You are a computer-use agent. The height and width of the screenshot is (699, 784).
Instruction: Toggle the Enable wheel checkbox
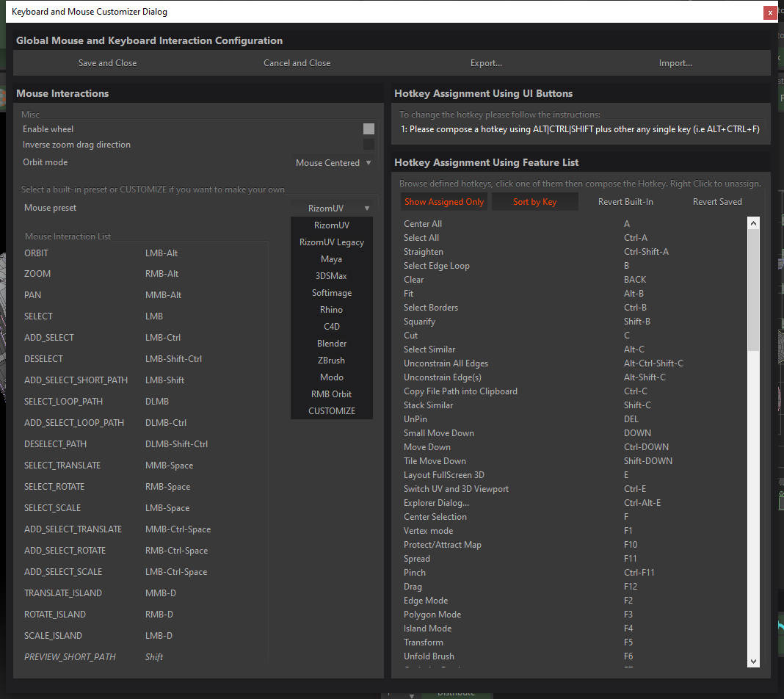(369, 129)
